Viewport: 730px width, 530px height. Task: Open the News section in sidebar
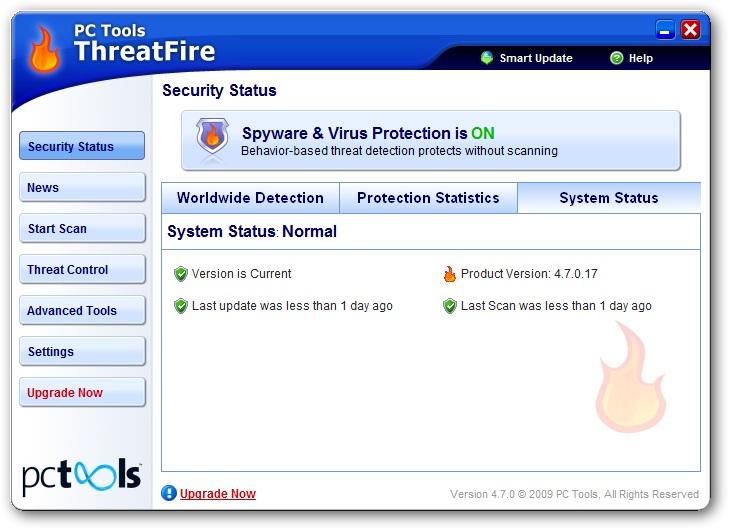(x=82, y=187)
